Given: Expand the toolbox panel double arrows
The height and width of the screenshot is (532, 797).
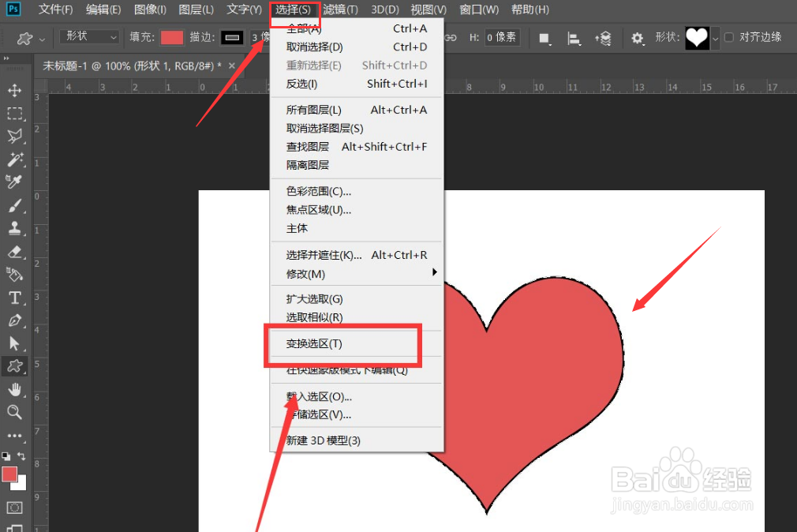Looking at the screenshot, I should pos(6,58).
